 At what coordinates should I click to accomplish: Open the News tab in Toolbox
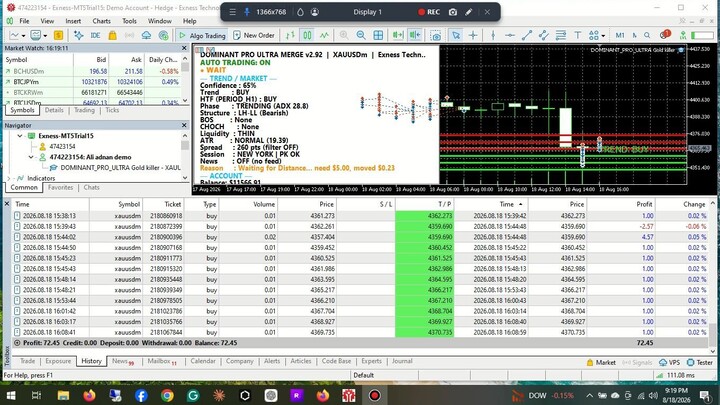[x=122, y=361]
